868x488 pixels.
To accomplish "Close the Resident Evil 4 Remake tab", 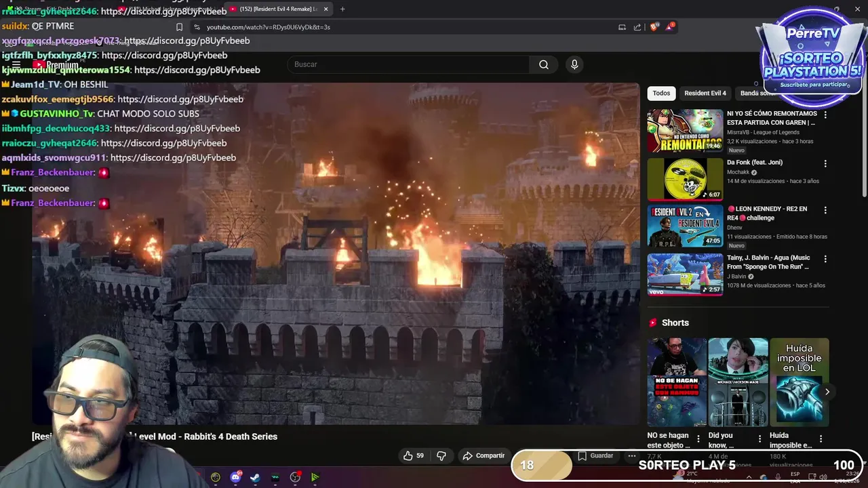I will (326, 9).
